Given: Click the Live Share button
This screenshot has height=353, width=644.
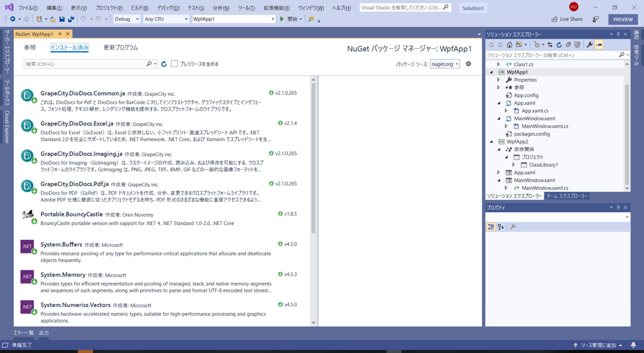Looking at the screenshot, I should click(567, 19).
